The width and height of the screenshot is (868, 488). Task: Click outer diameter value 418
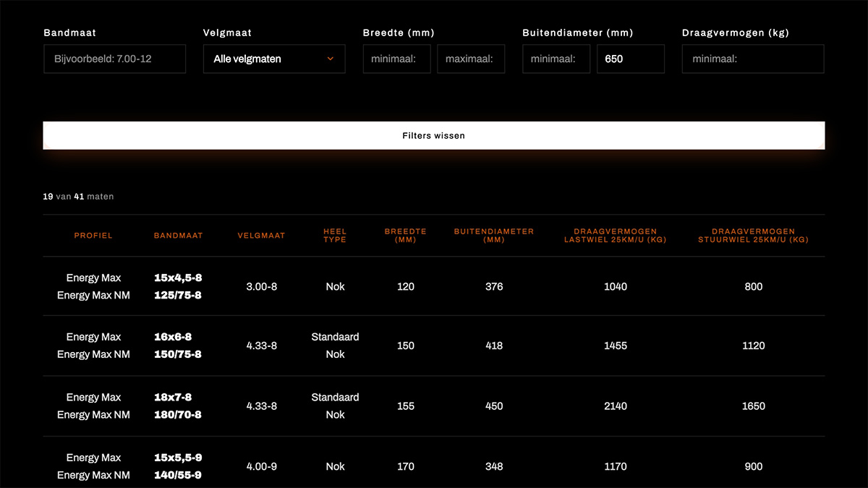494,346
